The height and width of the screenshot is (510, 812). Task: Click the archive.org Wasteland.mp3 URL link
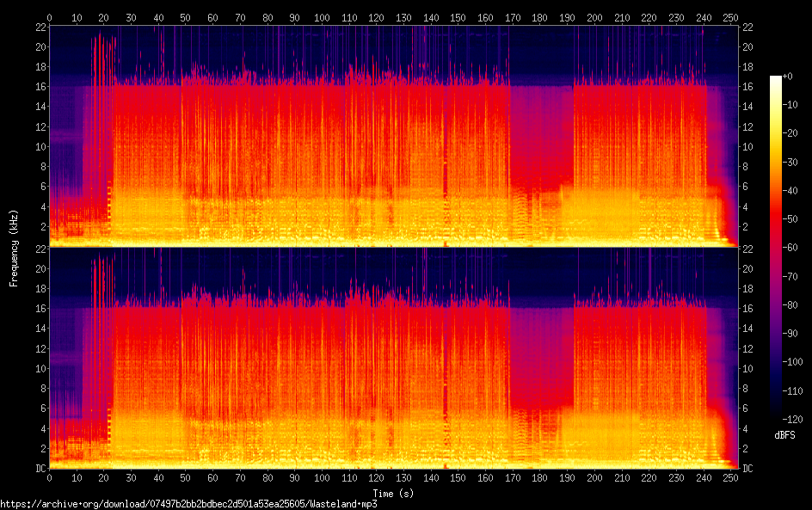coord(188,504)
